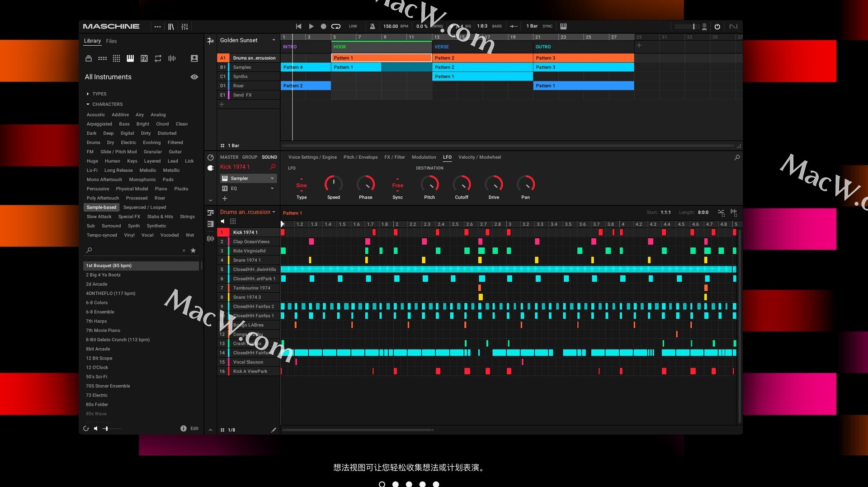Restart playback with the skip-to-start button
The width and height of the screenshot is (868, 487).
[x=298, y=26]
